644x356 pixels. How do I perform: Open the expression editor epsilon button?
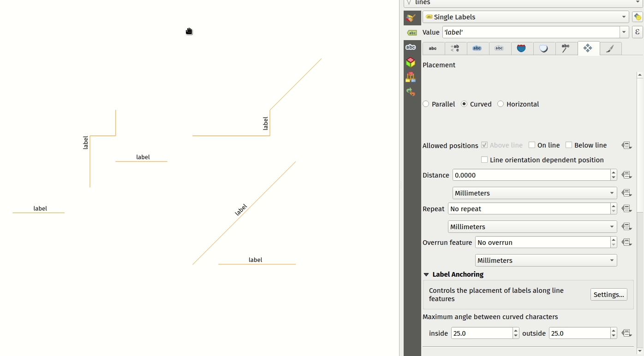(x=637, y=32)
